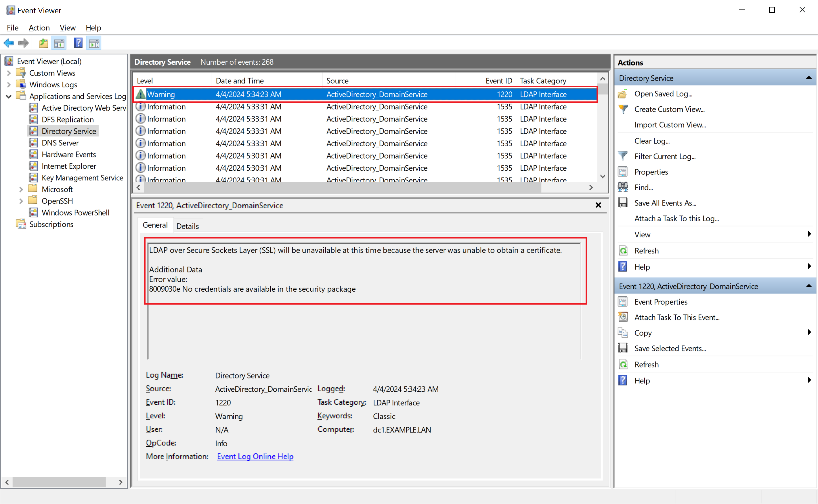Close the event preview pane
The image size is (818, 504).
pyautogui.click(x=598, y=205)
